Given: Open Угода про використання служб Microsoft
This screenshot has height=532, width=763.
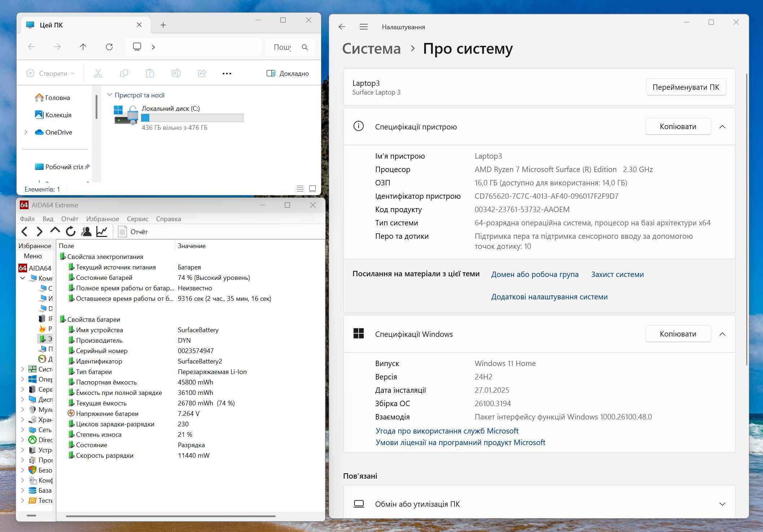Looking at the screenshot, I should pyautogui.click(x=447, y=431).
